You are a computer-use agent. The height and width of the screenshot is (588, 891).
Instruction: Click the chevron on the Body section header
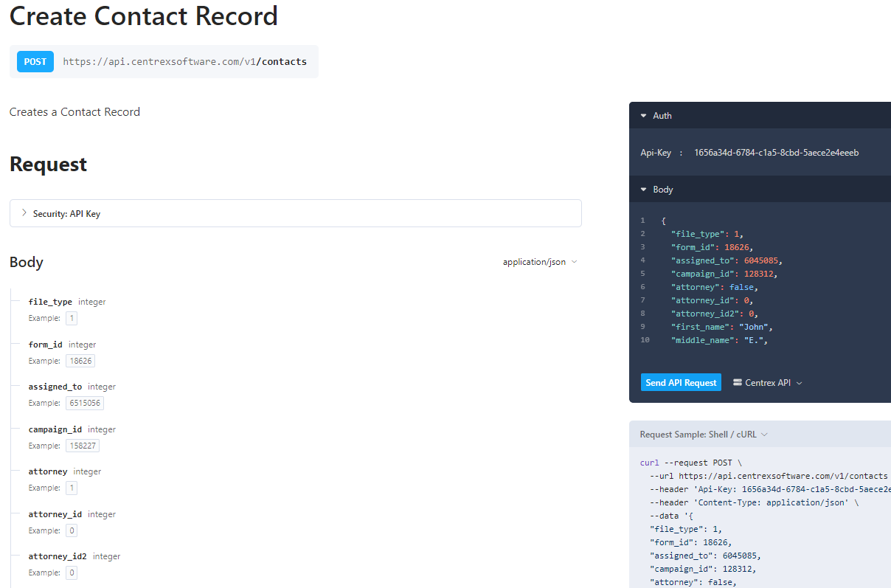(642, 189)
